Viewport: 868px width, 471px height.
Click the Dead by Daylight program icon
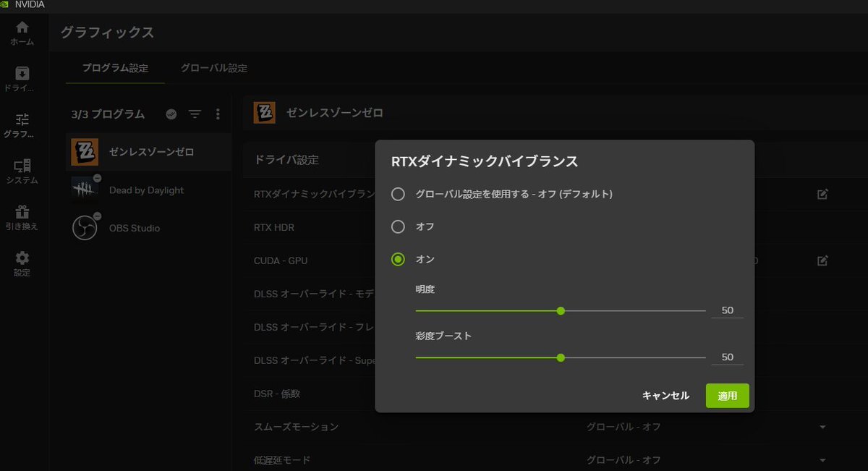pyautogui.click(x=85, y=190)
